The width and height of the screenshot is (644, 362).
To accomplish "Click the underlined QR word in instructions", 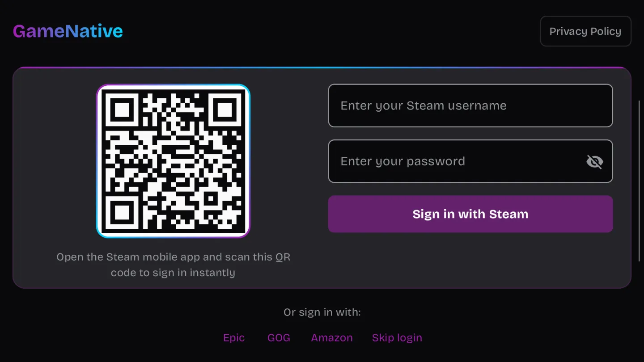I will pyautogui.click(x=283, y=257).
